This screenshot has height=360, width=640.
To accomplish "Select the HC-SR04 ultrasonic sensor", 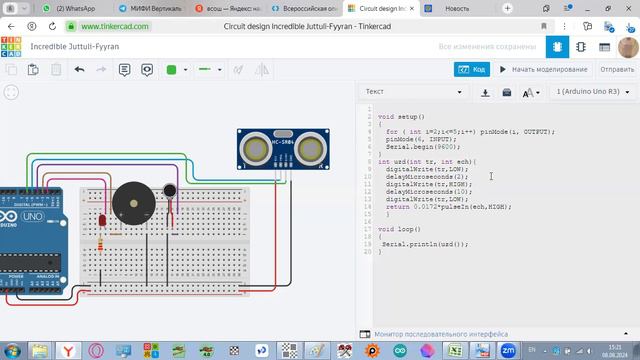I will point(283,149).
